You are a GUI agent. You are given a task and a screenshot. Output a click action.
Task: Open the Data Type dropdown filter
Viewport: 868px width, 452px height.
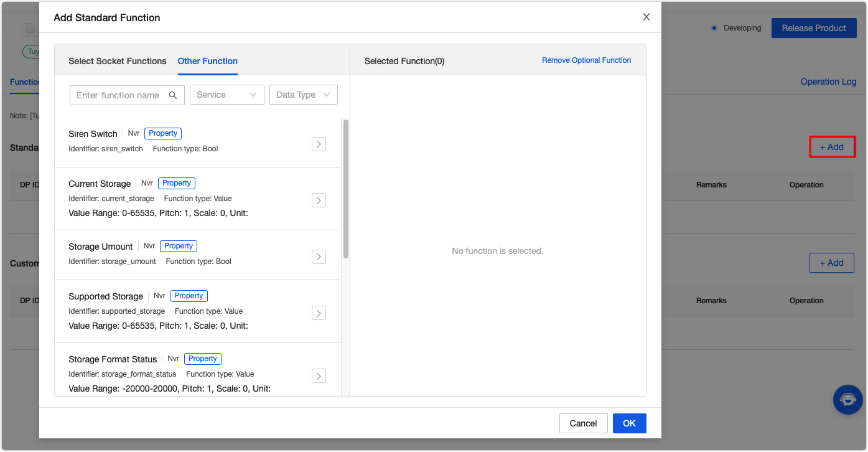[x=303, y=95]
